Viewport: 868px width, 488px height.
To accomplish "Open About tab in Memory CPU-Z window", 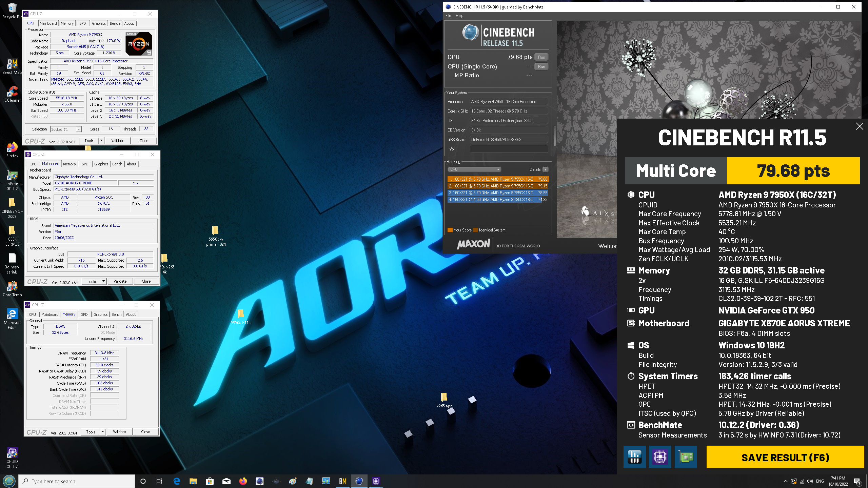I will [131, 314].
